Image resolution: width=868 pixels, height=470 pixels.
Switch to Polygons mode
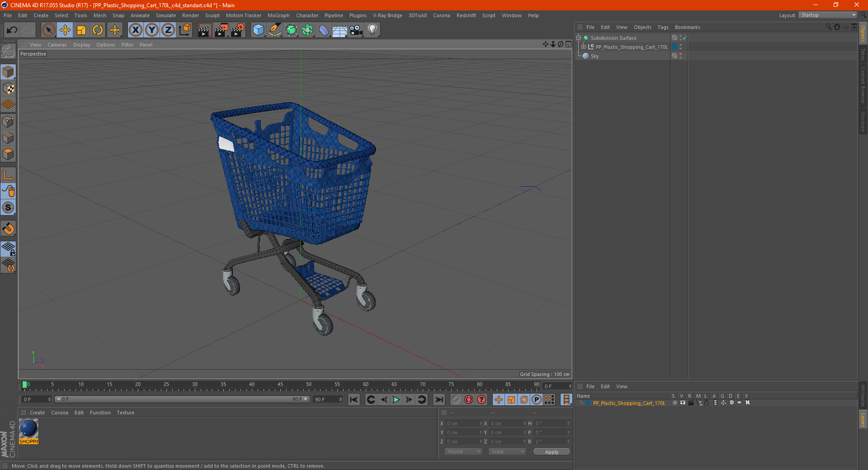(8, 154)
